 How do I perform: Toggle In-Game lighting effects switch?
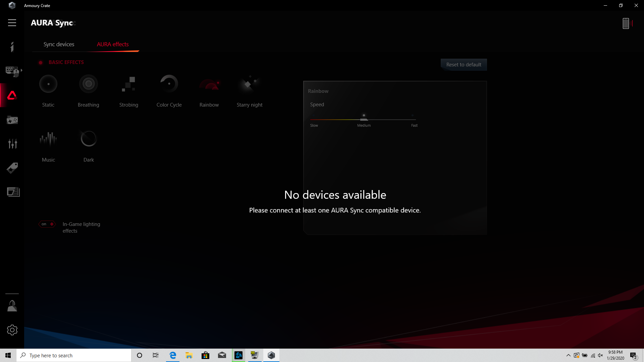click(x=47, y=224)
